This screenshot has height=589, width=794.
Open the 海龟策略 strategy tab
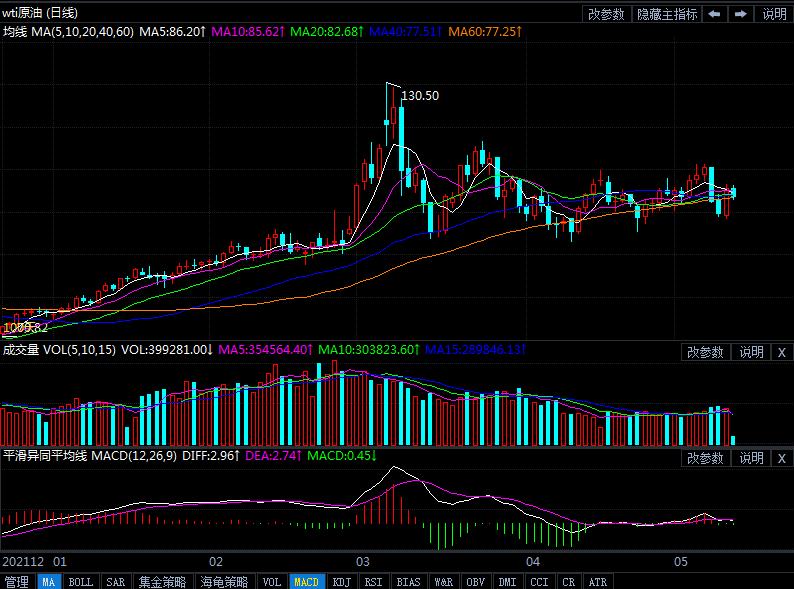[224, 581]
